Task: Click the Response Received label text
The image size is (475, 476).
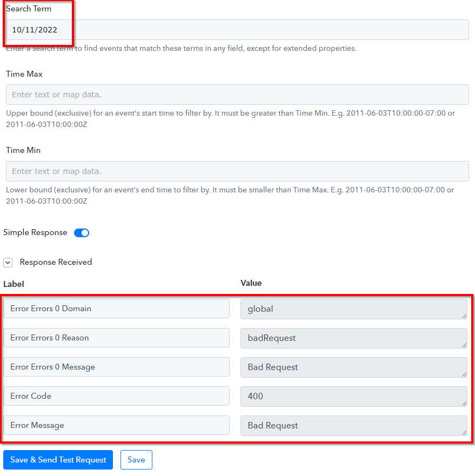Action: coord(56,262)
